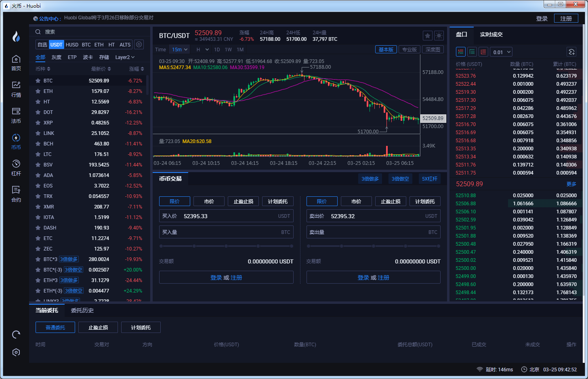
Task: Select the HUSD market tab
Action: 72,45
